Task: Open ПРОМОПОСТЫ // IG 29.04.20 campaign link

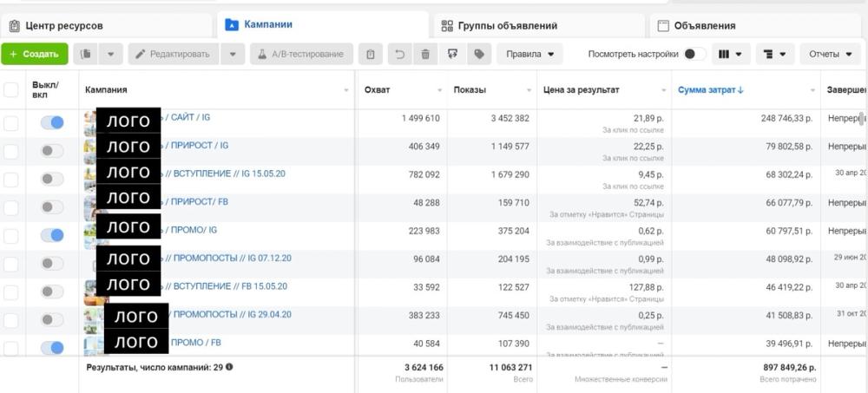Action: pyautogui.click(x=230, y=315)
